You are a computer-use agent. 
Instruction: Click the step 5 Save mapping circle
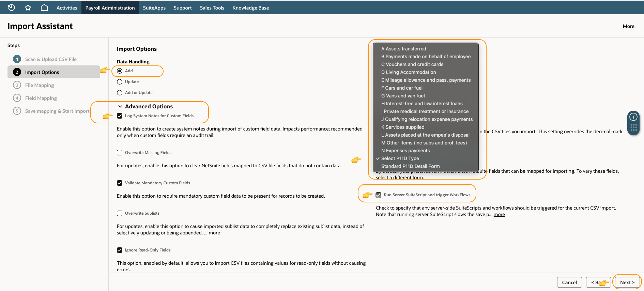pyautogui.click(x=17, y=111)
